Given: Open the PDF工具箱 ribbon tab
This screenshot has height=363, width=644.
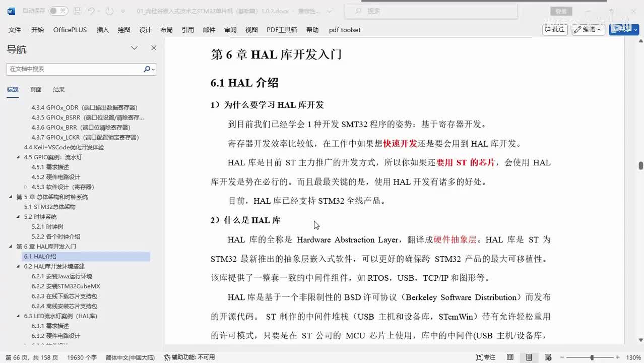Looking at the screenshot, I should click(282, 30).
